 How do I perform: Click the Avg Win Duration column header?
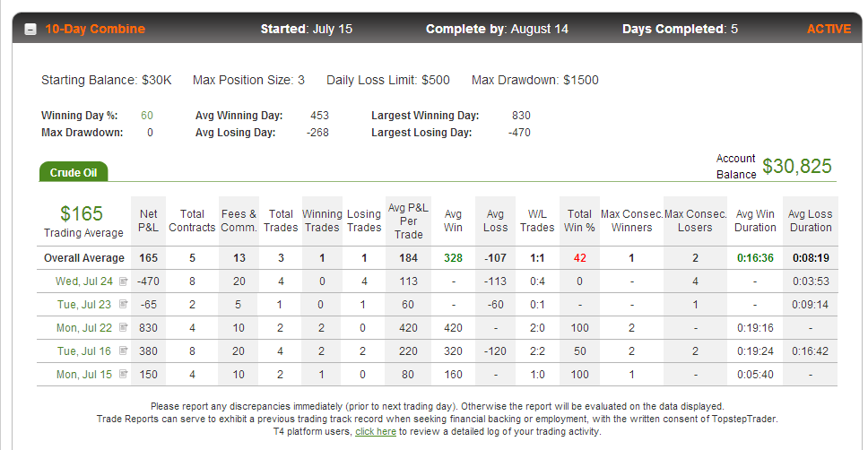click(x=755, y=221)
